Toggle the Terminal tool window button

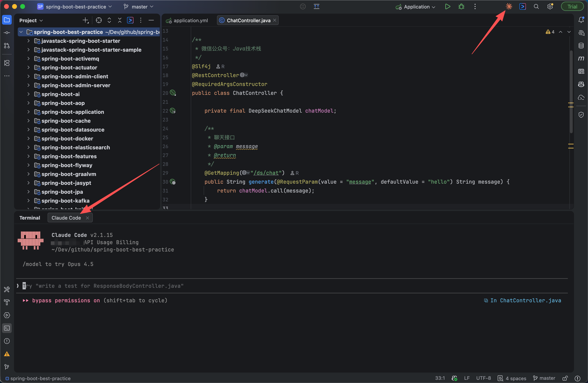pyautogui.click(x=7, y=328)
